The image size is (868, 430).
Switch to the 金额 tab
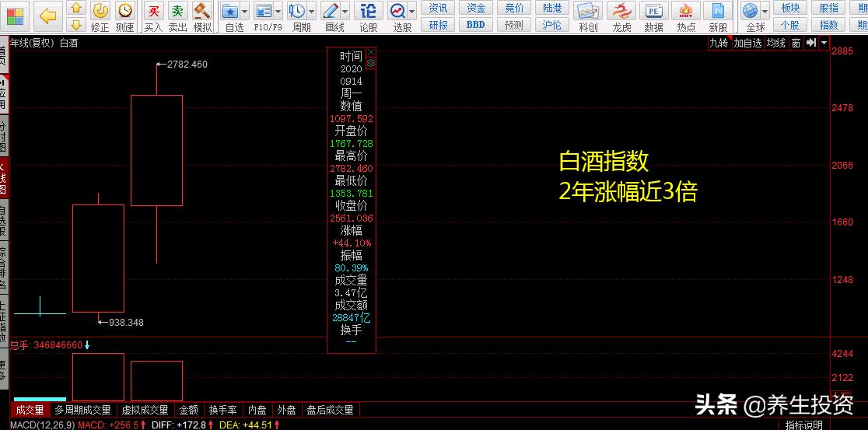pos(189,410)
